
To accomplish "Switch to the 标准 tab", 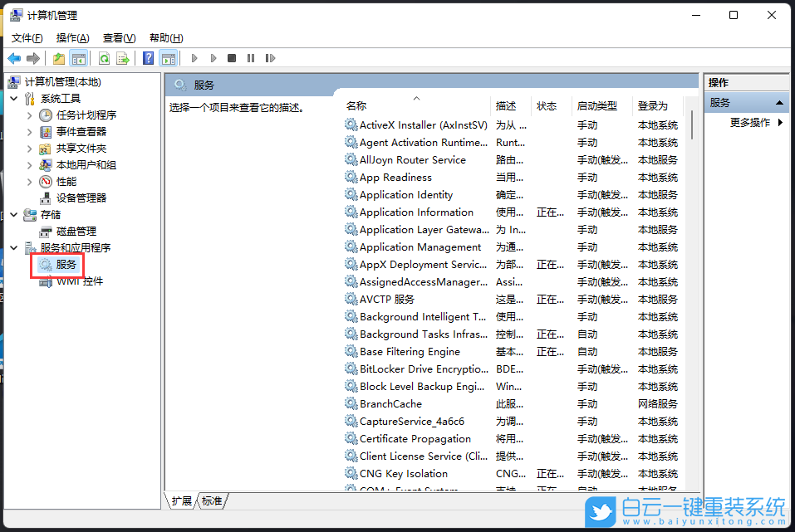I will click(210, 500).
